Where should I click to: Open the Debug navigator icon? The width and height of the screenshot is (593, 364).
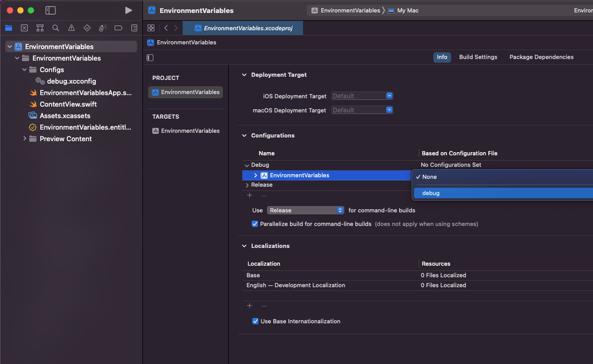coord(102,27)
